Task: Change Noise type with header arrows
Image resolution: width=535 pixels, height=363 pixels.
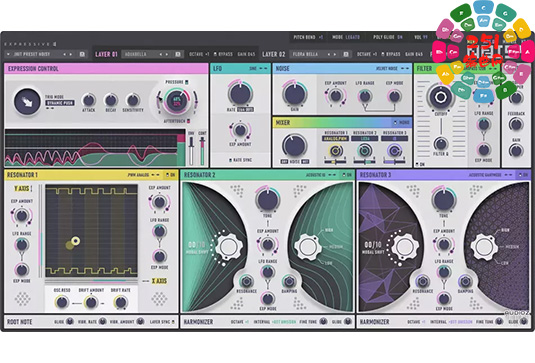Action: click(x=405, y=69)
